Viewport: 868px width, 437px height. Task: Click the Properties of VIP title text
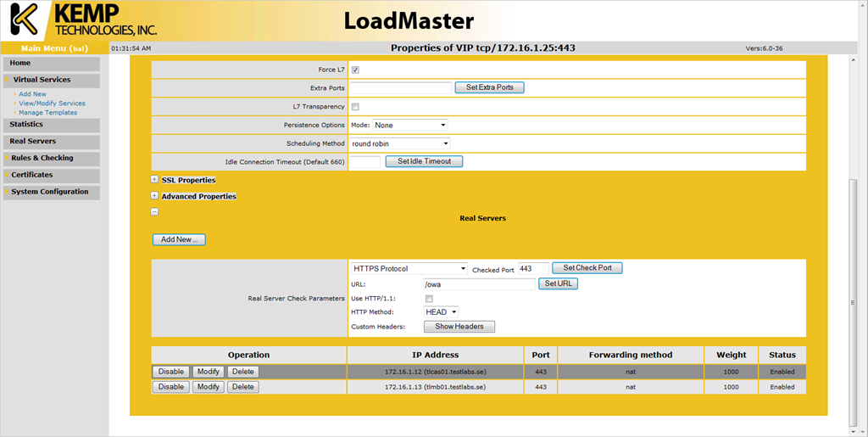coord(482,48)
